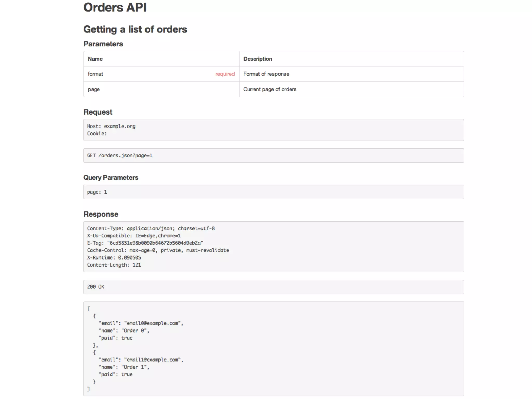Click the Description column header

pos(257,59)
